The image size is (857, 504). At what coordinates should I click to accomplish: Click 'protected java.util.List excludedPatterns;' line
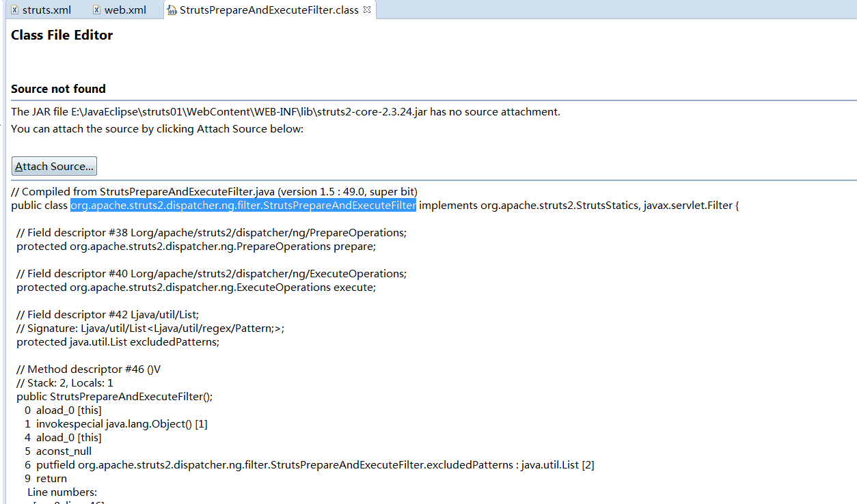(118, 342)
